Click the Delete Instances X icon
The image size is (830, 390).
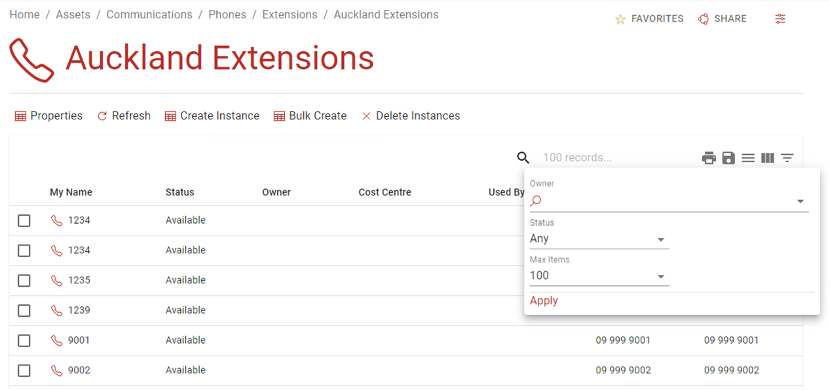[366, 116]
